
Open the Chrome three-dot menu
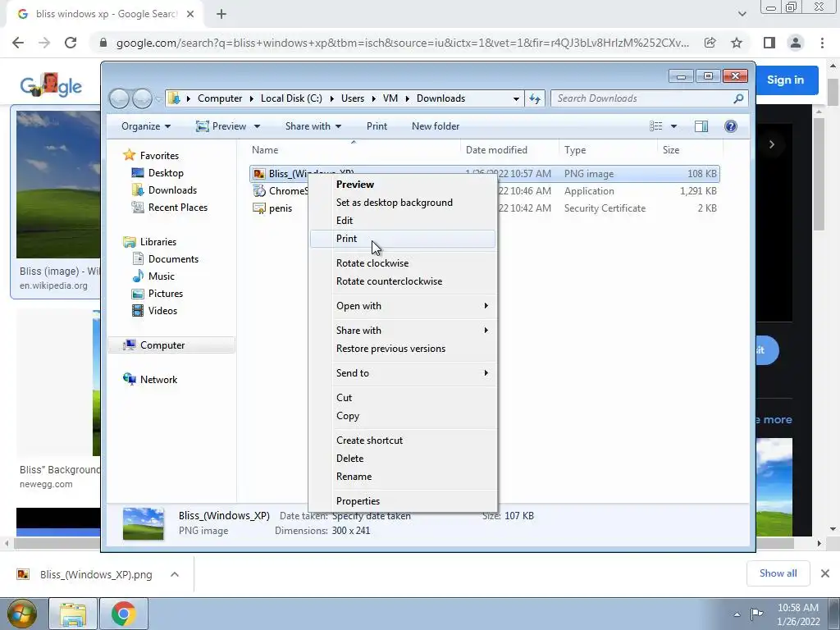point(822,43)
